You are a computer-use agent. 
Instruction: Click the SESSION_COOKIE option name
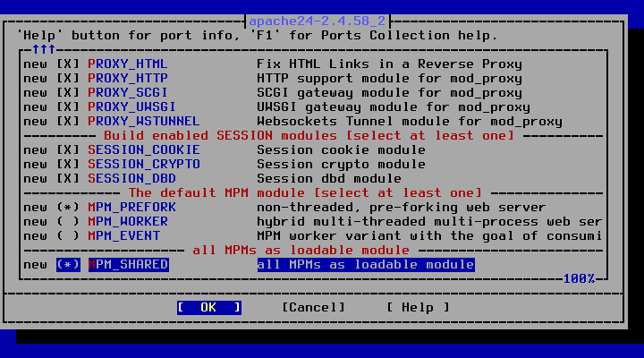pos(144,150)
